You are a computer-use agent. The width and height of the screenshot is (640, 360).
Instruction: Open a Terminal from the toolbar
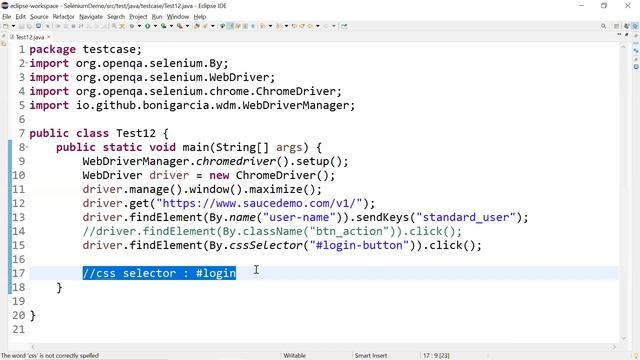(x=38, y=26)
